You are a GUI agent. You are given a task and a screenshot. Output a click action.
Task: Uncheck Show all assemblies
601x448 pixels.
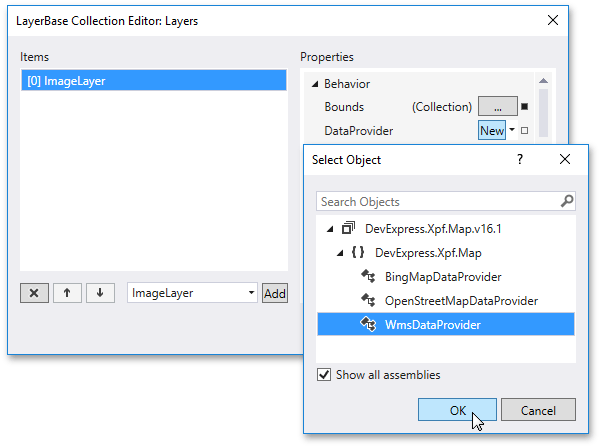click(324, 374)
